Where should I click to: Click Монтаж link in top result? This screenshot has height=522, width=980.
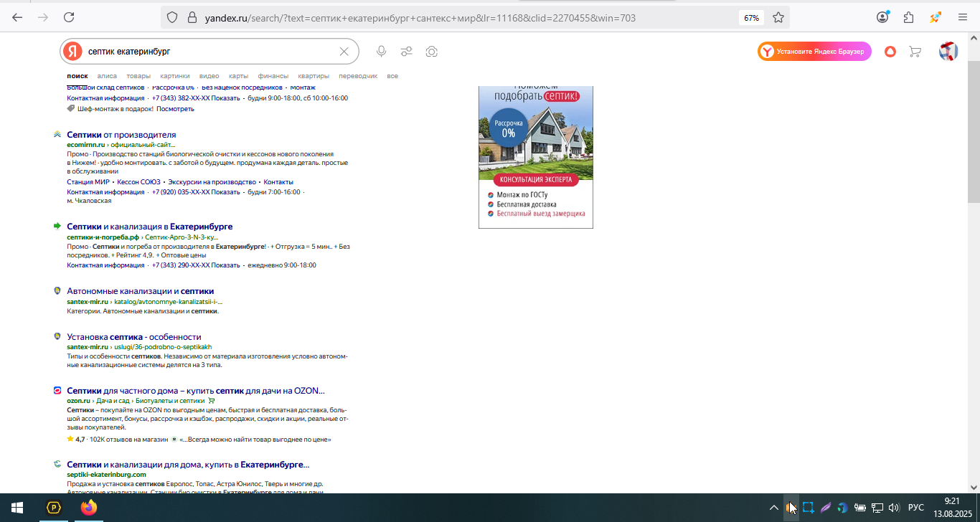[x=303, y=87]
